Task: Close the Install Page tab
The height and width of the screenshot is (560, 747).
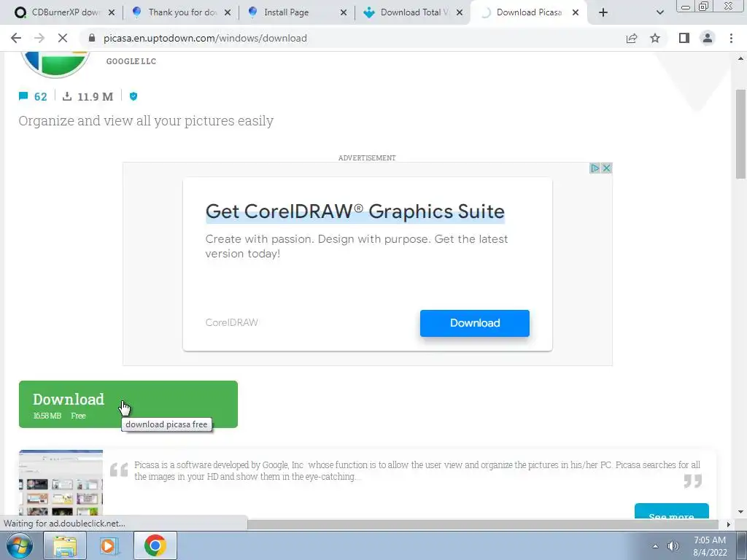Action: pos(344,12)
